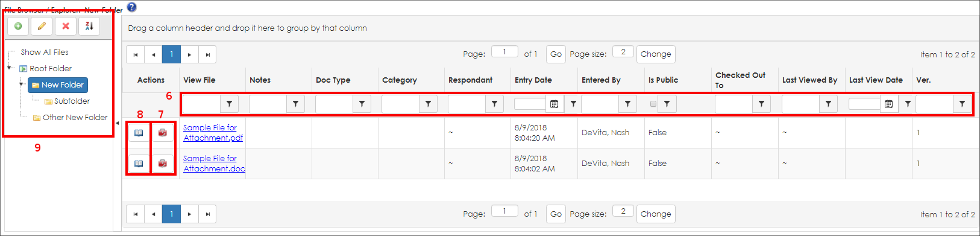Click Entered By column filter icon

[x=627, y=104]
